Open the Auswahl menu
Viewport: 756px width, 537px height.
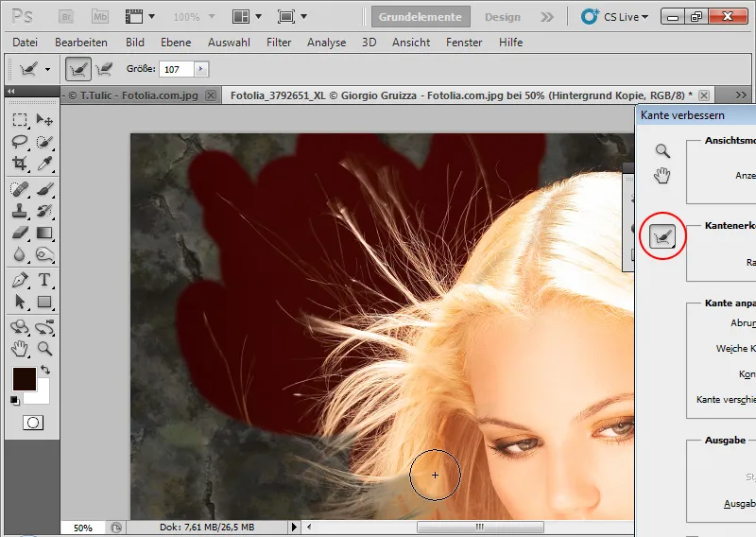click(229, 43)
